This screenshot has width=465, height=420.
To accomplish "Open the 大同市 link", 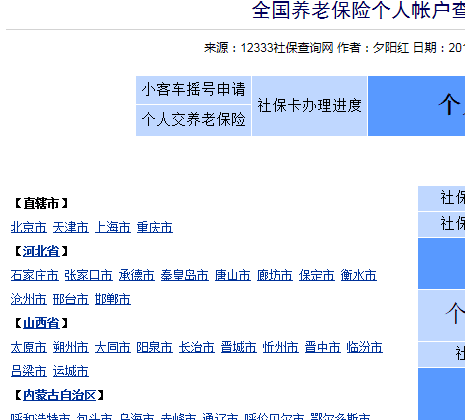I will 113,347.
